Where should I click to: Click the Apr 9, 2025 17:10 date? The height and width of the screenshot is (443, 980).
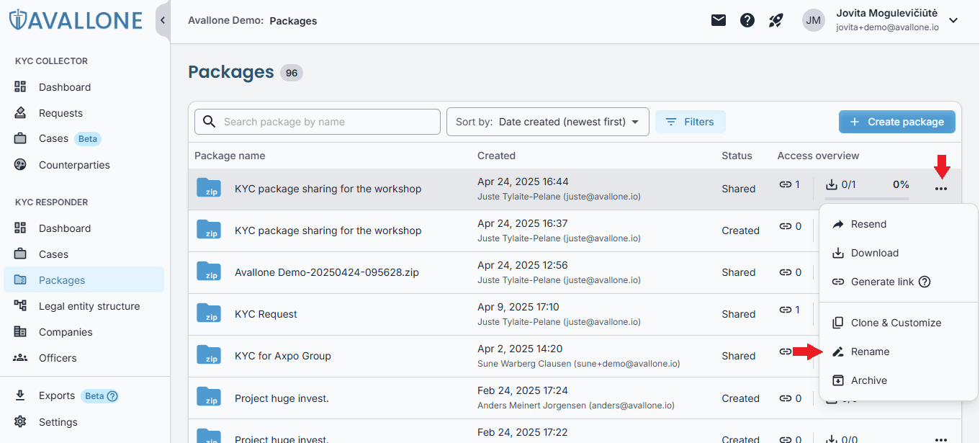point(518,307)
